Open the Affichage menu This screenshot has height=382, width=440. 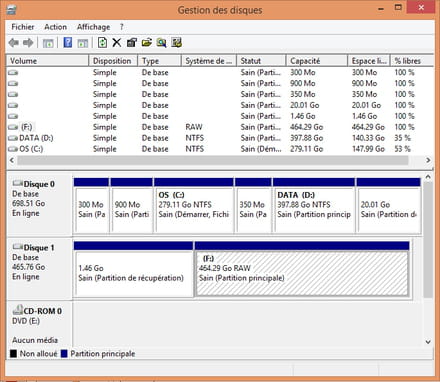coord(93,27)
